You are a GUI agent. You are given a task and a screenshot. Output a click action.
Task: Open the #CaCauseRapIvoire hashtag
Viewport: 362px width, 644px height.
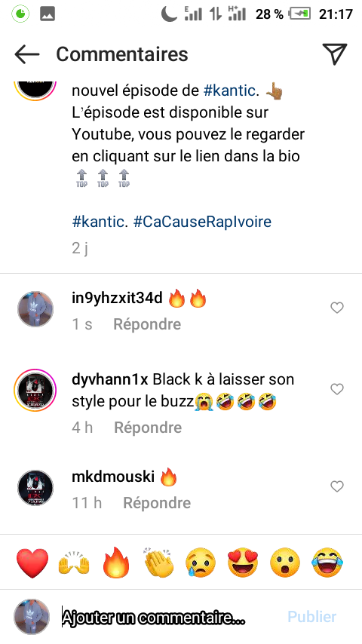202,222
